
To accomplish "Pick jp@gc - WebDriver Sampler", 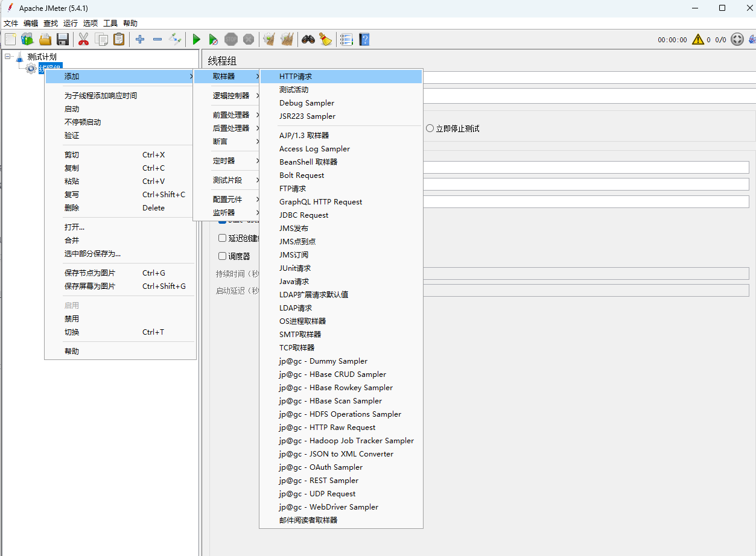I will point(341,507).
